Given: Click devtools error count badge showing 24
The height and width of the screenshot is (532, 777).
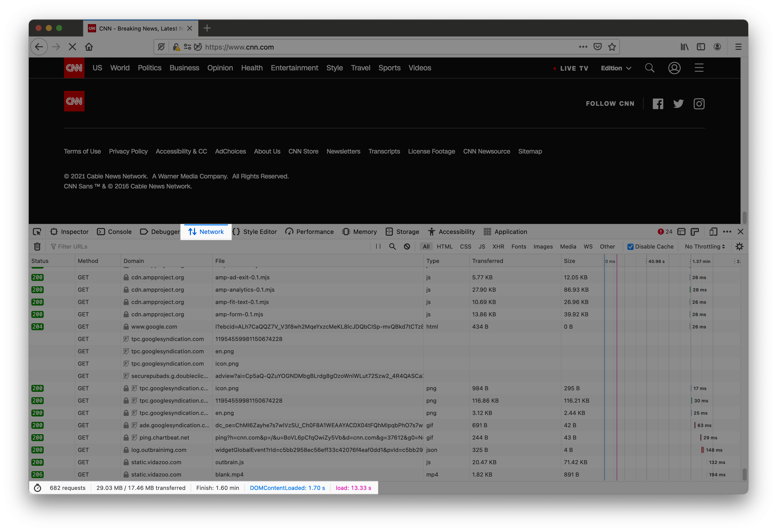Looking at the screenshot, I should coord(665,232).
